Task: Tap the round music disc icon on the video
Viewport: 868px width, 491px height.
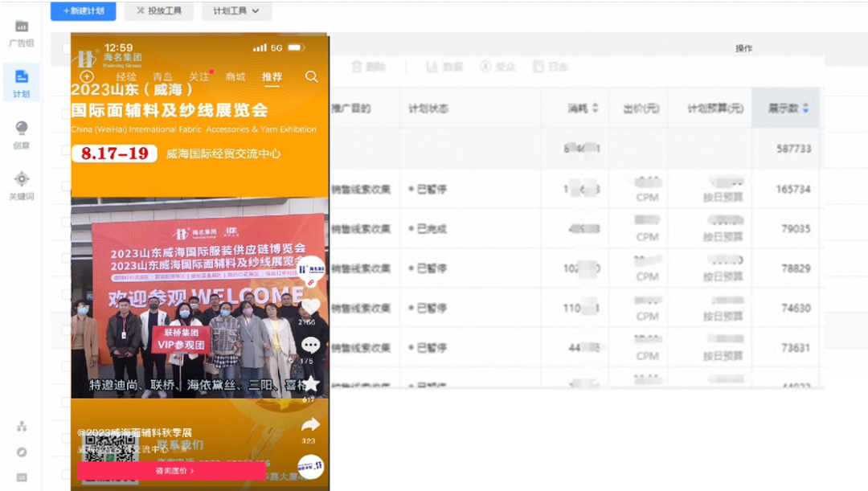Action: [310, 466]
